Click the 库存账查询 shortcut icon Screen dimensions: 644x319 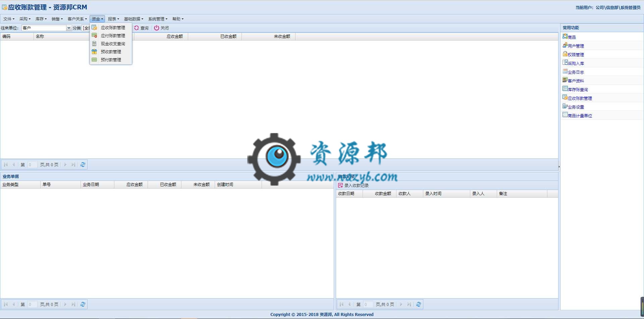[565, 89]
